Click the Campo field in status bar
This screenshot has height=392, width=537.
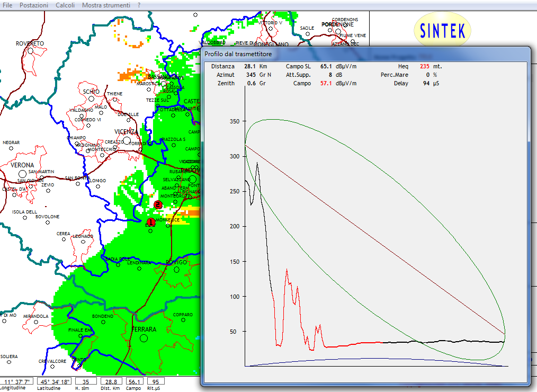(x=134, y=381)
